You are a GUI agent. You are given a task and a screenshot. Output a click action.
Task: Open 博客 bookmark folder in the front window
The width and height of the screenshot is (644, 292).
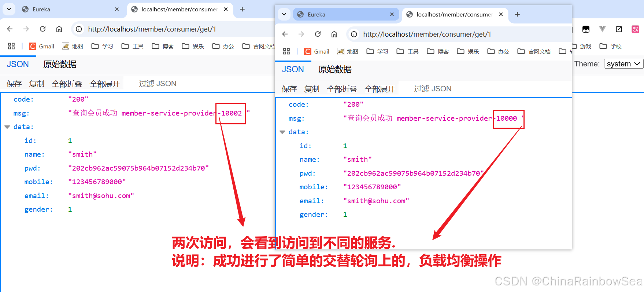438,51
